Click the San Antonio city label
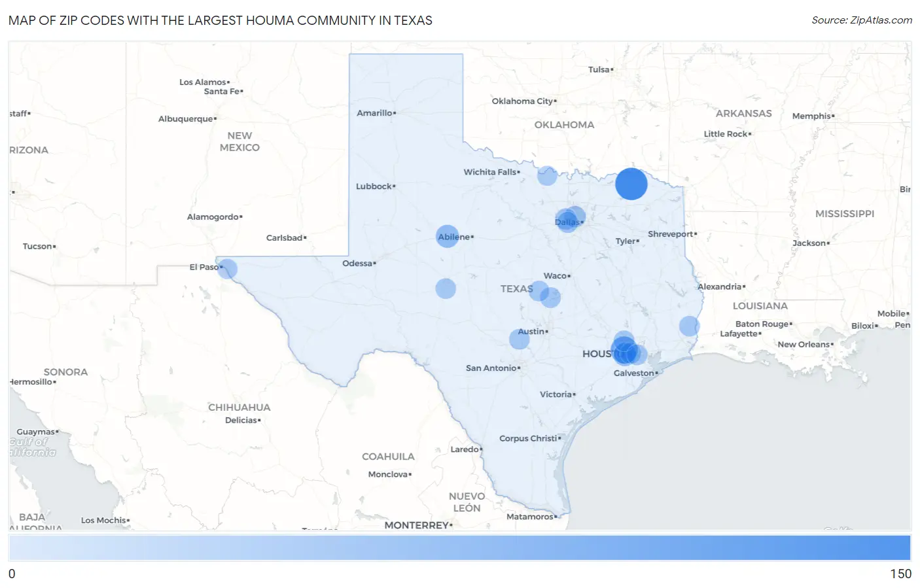The width and height of the screenshot is (920, 588). click(x=491, y=368)
